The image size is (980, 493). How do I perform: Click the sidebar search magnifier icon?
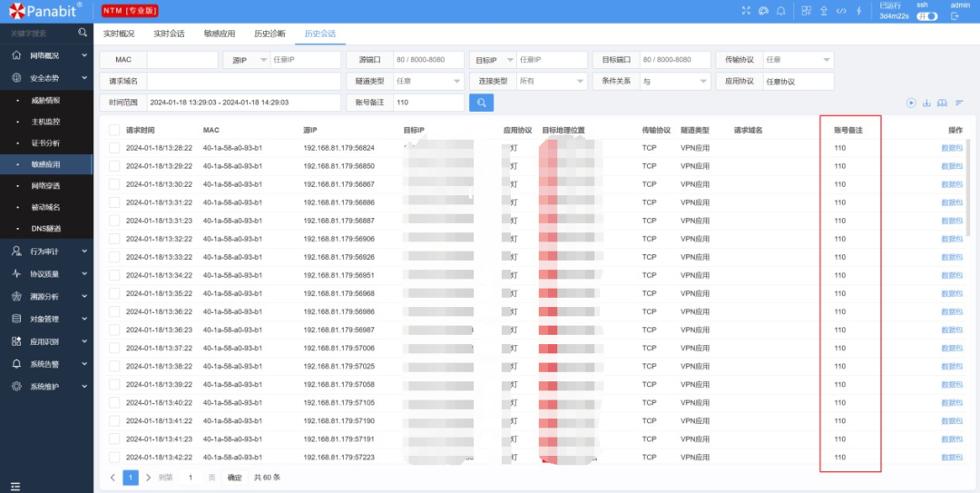tap(83, 33)
